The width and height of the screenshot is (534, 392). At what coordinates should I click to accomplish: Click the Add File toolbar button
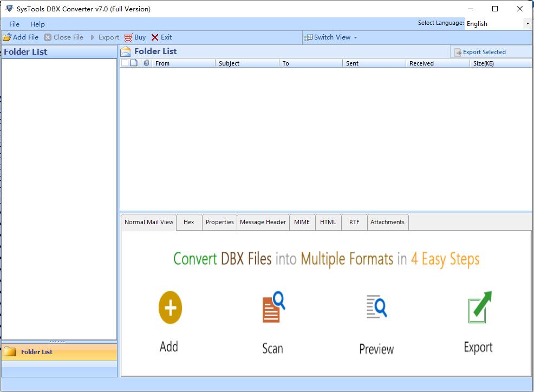[x=21, y=37]
